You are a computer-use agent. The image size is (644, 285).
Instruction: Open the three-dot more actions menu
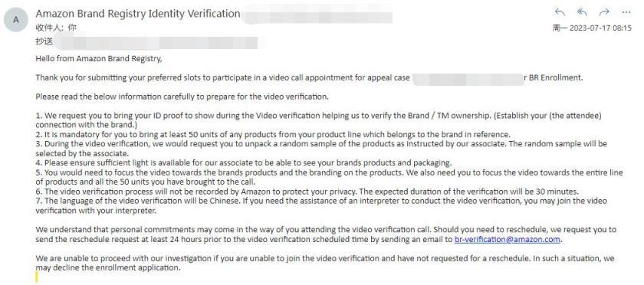click(626, 12)
